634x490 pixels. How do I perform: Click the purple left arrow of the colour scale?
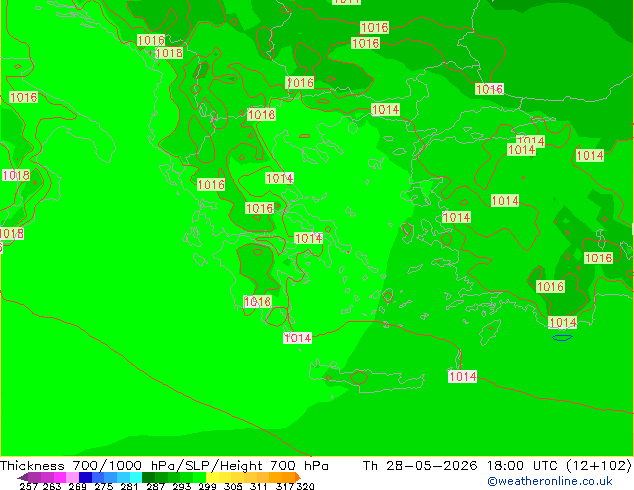click(23, 477)
